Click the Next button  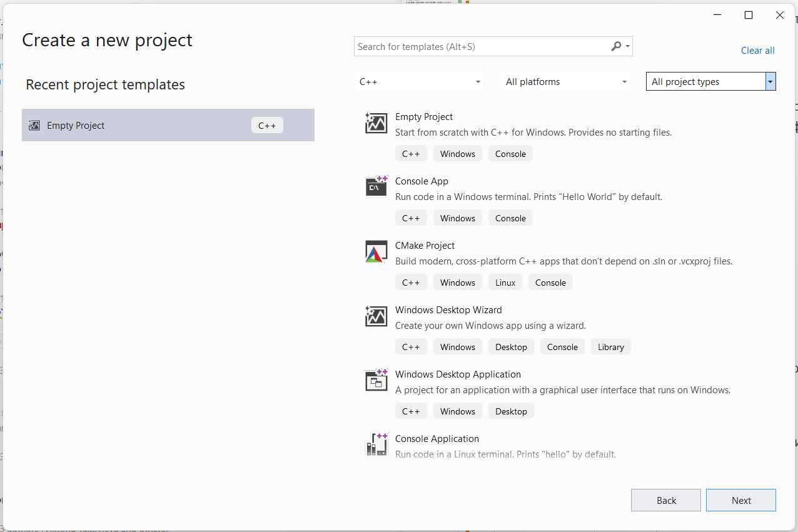pos(740,500)
